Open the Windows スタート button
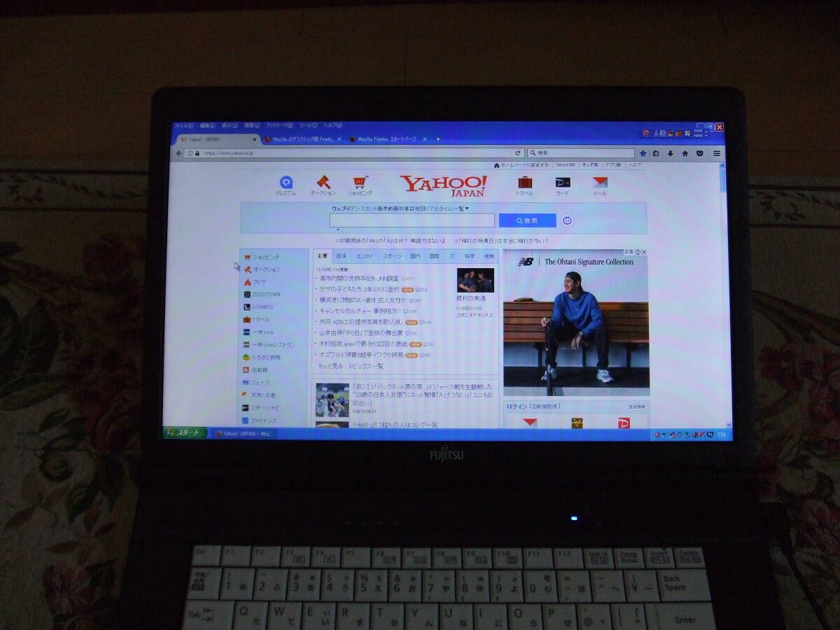Viewport: 840px width, 630px height. click(185, 433)
